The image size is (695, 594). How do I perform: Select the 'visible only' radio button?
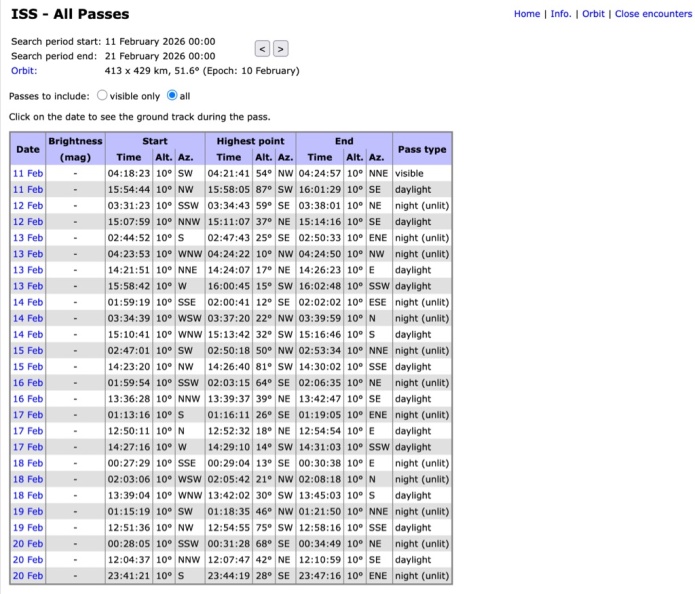[x=102, y=96]
